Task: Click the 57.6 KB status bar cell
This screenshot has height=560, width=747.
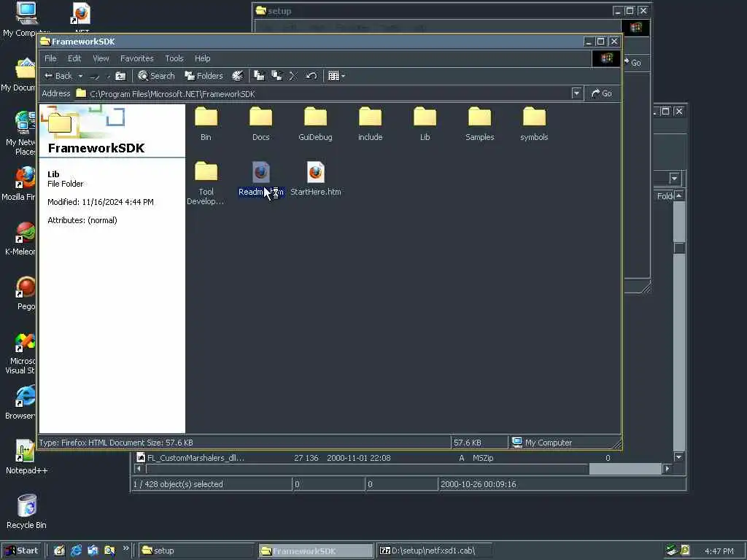Action: point(479,443)
